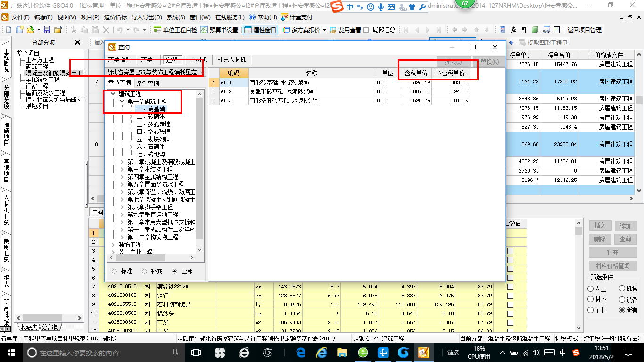The height and width of the screenshot is (362, 644).
Task: Select the 全部 radio button
Action: pos(175,271)
